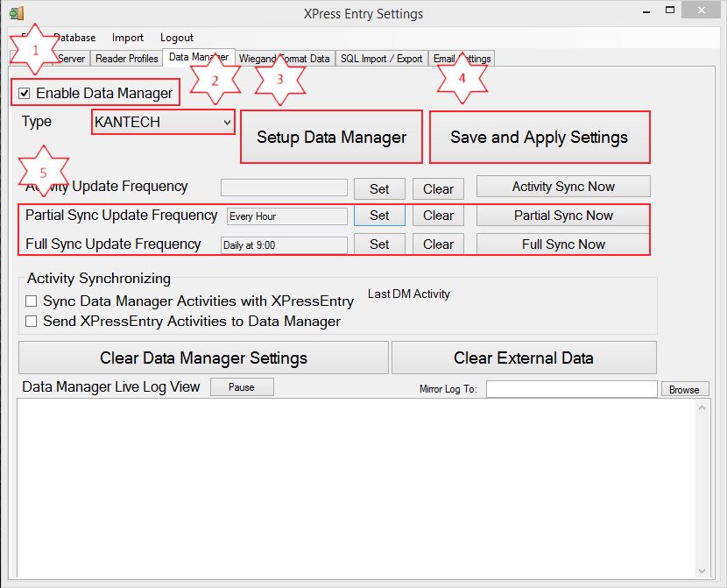Image resolution: width=727 pixels, height=588 pixels.
Task: Click Save and Apply Settings
Action: [x=540, y=137]
